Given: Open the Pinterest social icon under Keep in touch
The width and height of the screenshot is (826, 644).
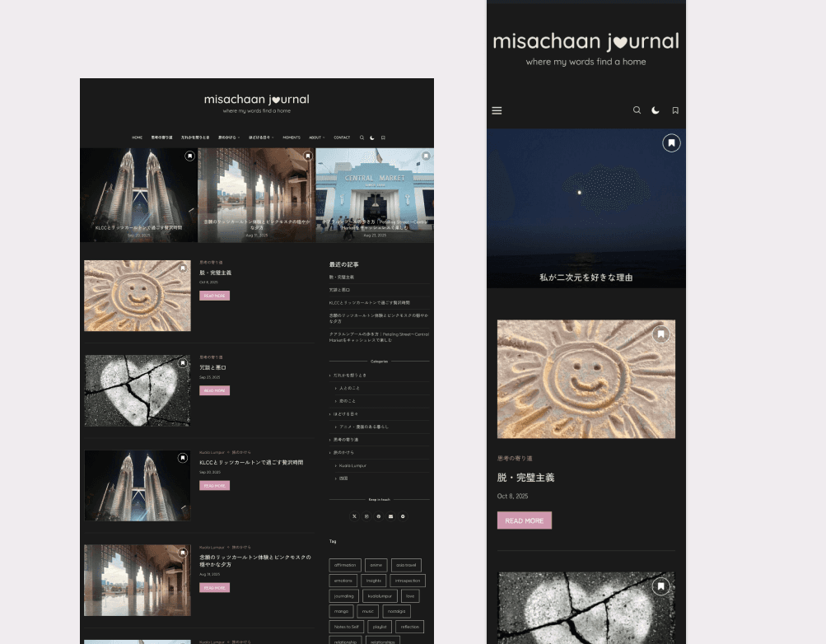Looking at the screenshot, I should [378, 516].
